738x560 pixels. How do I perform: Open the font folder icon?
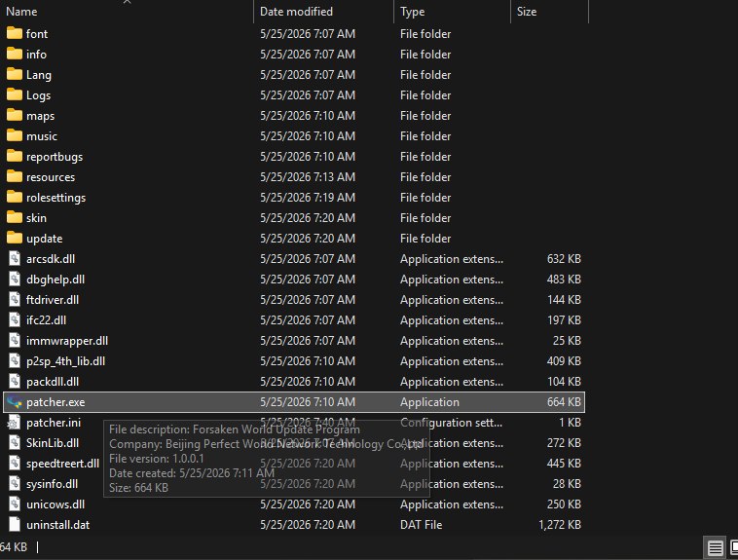pyautogui.click(x=15, y=33)
